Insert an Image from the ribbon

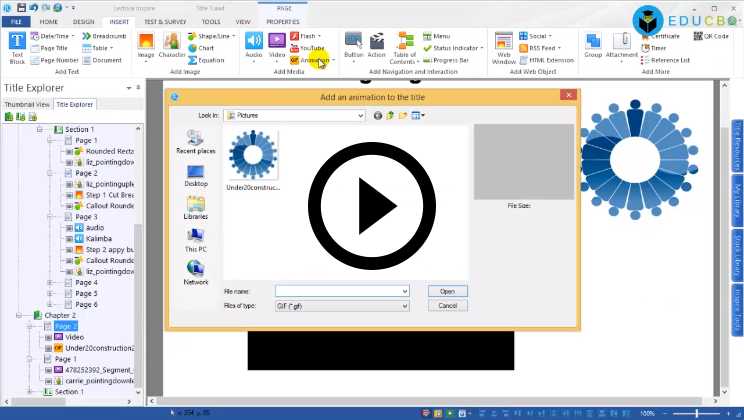pyautogui.click(x=146, y=45)
